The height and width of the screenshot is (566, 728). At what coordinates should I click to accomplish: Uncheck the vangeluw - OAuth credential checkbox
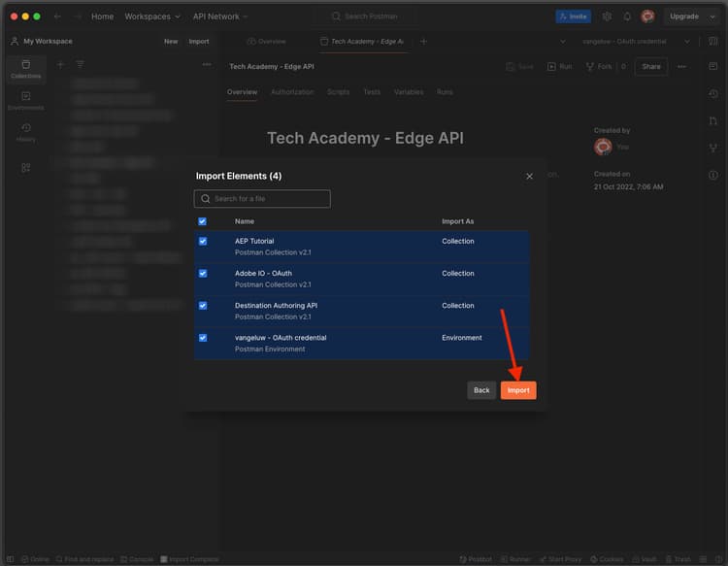pyautogui.click(x=203, y=338)
